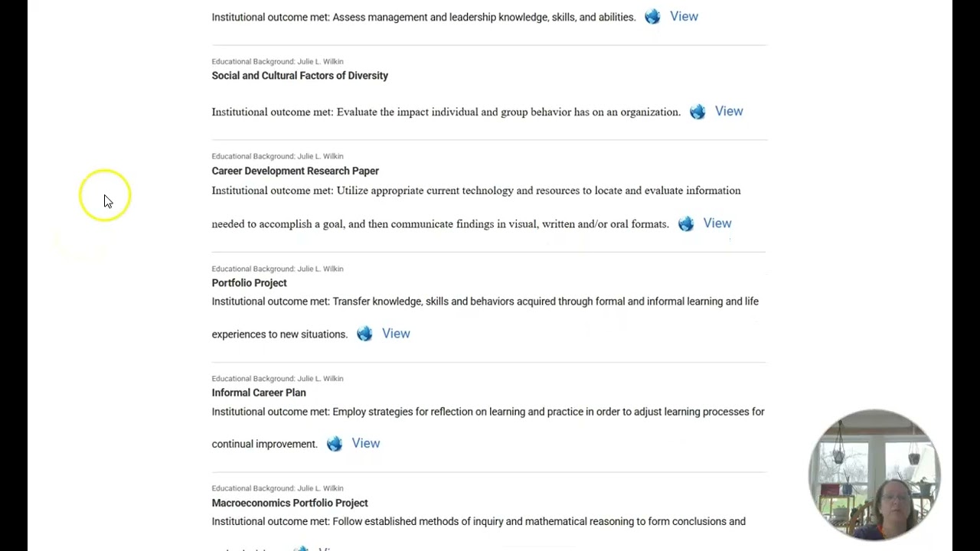The image size is (980, 551).
Task: View the Career Development Research Paper
Action: [717, 223]
